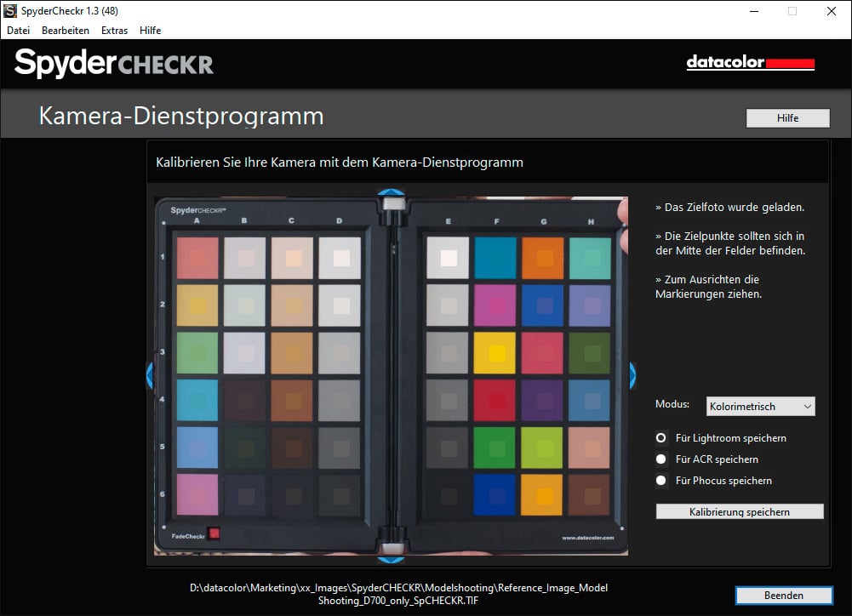Click the Kalibrierung speichern button
This screenshot has height=616, width=852.
point(740,511)
